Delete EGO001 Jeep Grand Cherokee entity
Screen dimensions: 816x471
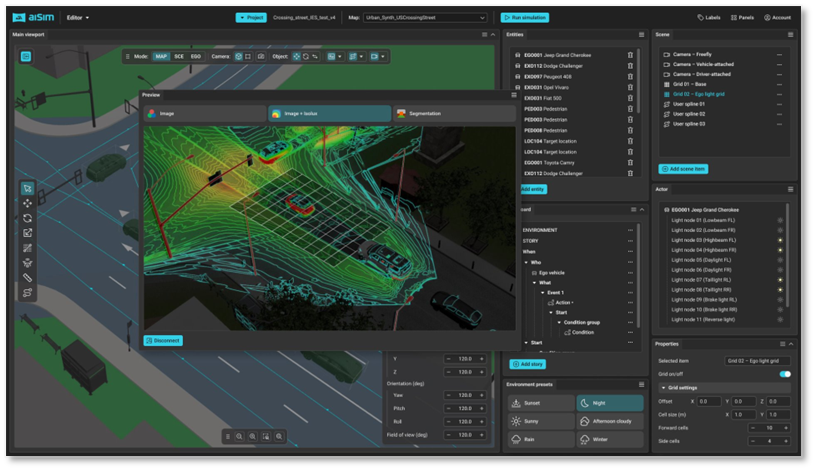coord(630,55)
